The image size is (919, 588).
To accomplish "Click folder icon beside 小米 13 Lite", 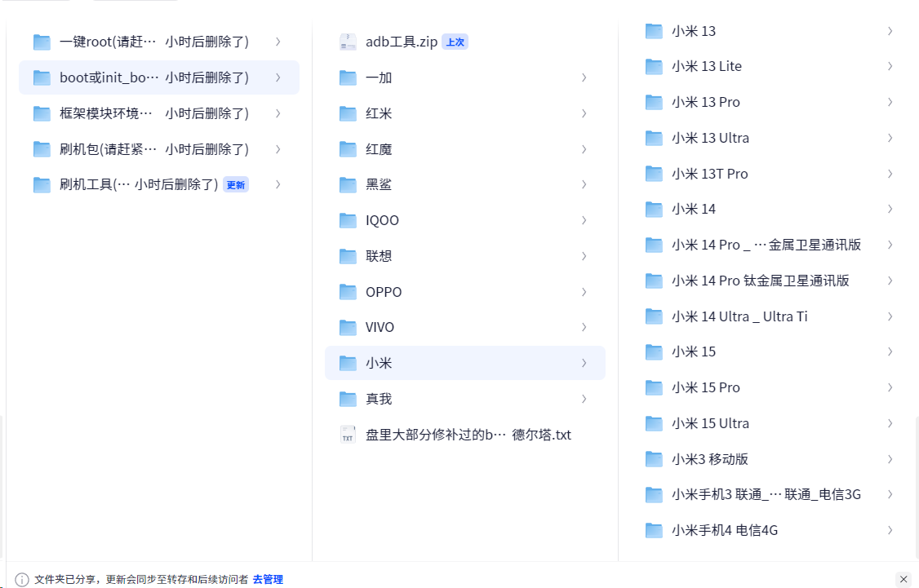I will tap(654, 66).
